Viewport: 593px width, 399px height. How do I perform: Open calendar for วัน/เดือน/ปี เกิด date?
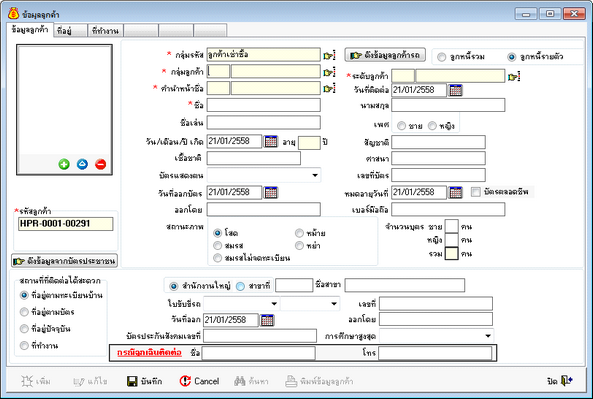pyautogui.click(x=271, y=141)
